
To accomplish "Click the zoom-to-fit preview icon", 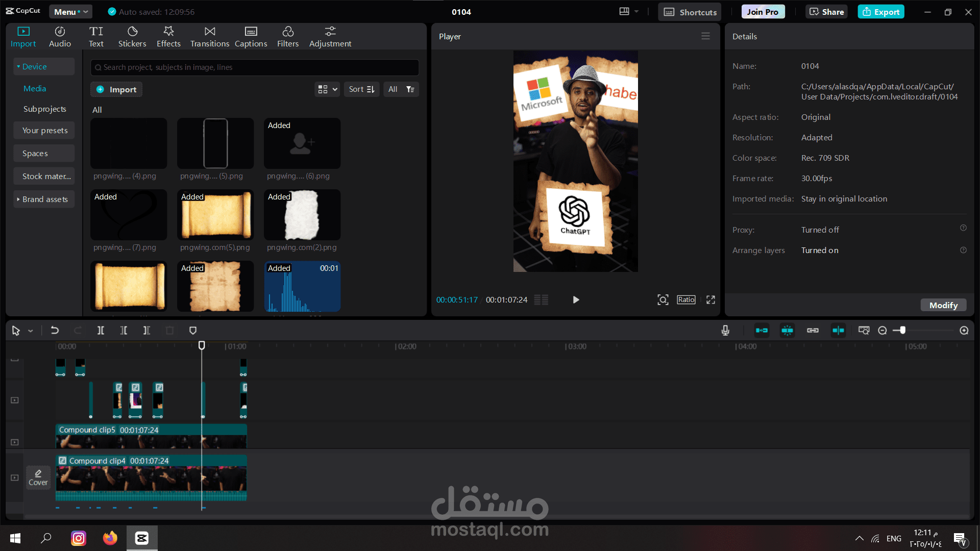I will [663, 300].
